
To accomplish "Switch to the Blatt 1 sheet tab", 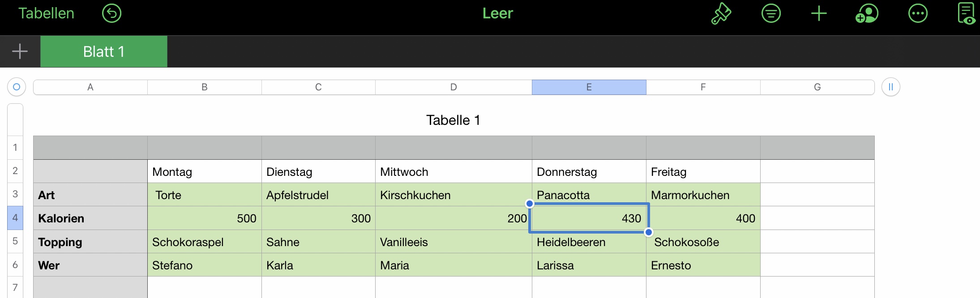I will click(x=104, y=51).
